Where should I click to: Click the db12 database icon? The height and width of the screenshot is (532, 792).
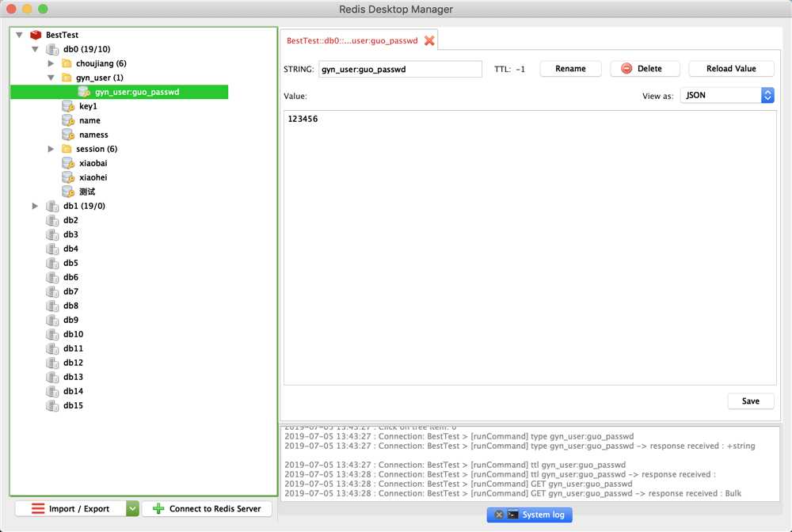click(52, 363)
